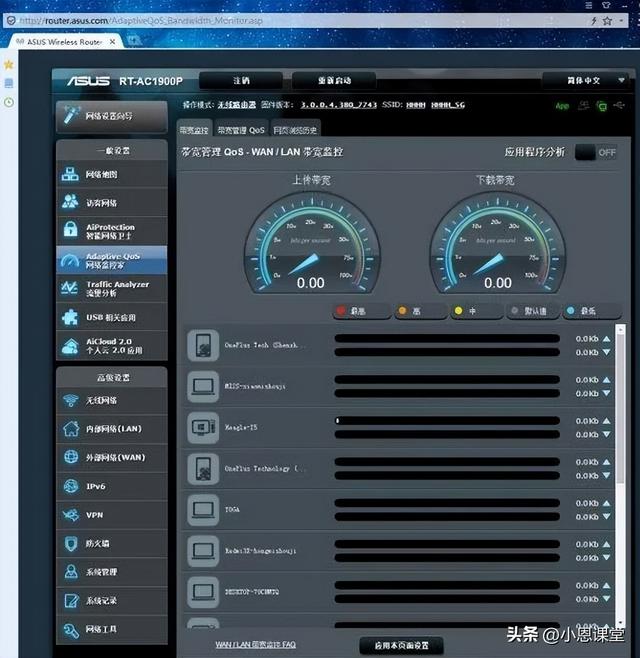This screenshot has width=640, height=658.
Task: Open the dropdown arrow beside browser star
Action: click(621, 21)
